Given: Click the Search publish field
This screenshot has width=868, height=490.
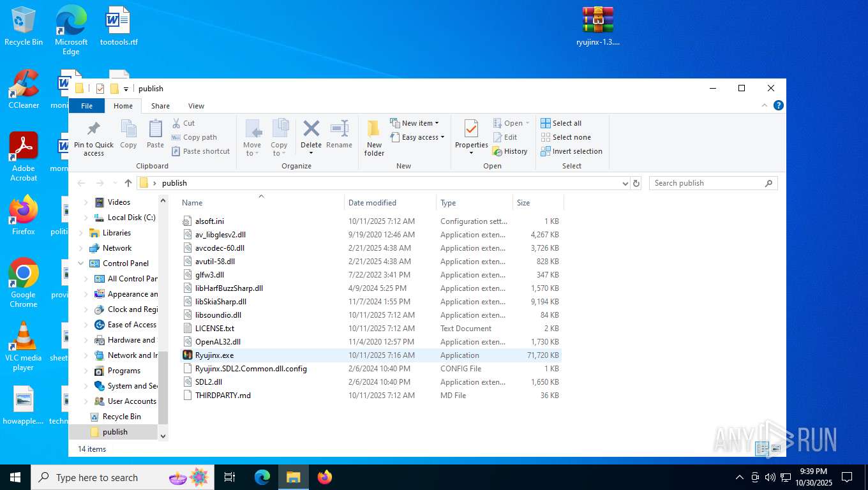Looking at the screenshot, I should click(x=713, y=183).
